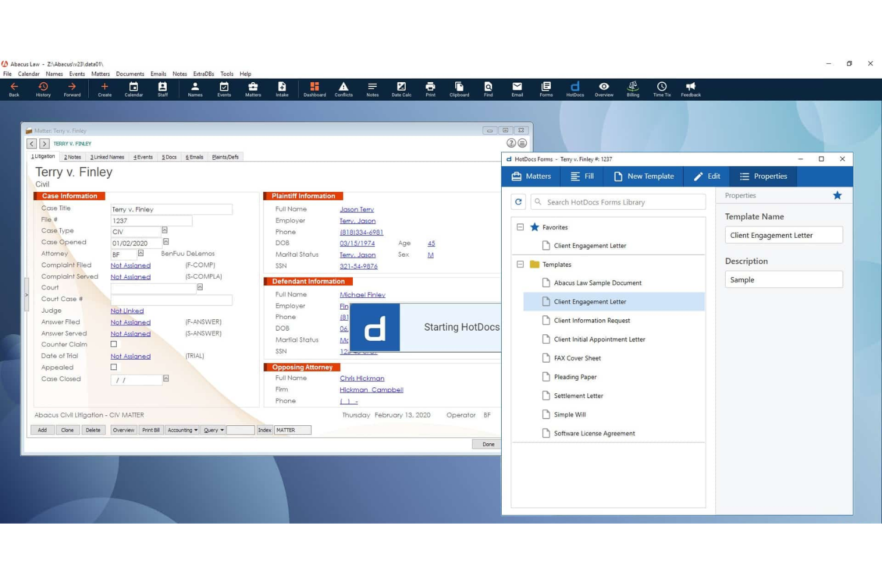Click the Description input field

[784, 280]
